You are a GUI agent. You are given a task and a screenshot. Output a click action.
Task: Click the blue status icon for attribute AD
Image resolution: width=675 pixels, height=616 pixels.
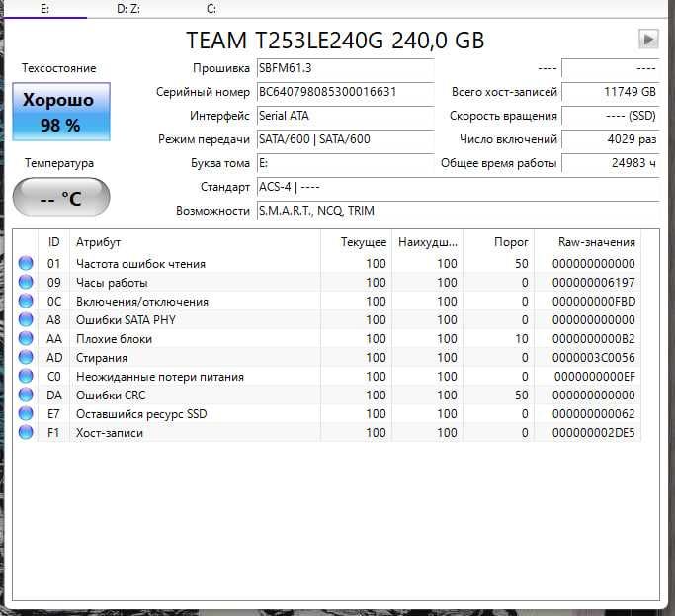(26, 357)
